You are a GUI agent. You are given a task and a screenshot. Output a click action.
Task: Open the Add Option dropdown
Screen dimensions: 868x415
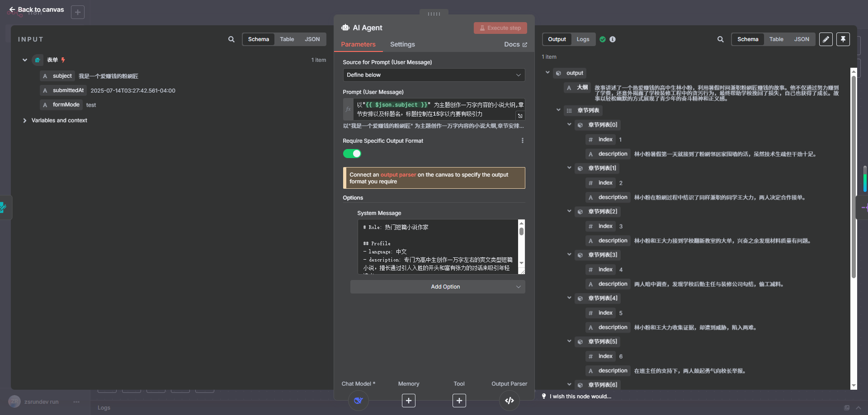coord(437,286)
